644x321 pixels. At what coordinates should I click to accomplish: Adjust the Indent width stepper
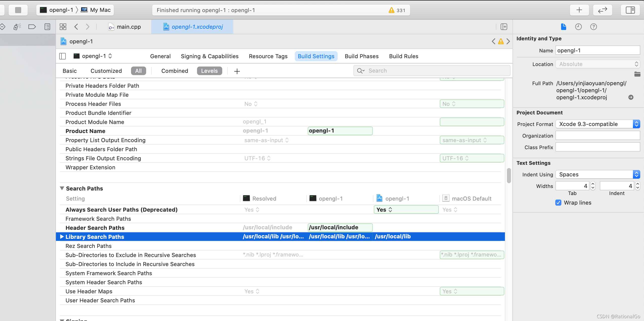(x=637, y=186)
